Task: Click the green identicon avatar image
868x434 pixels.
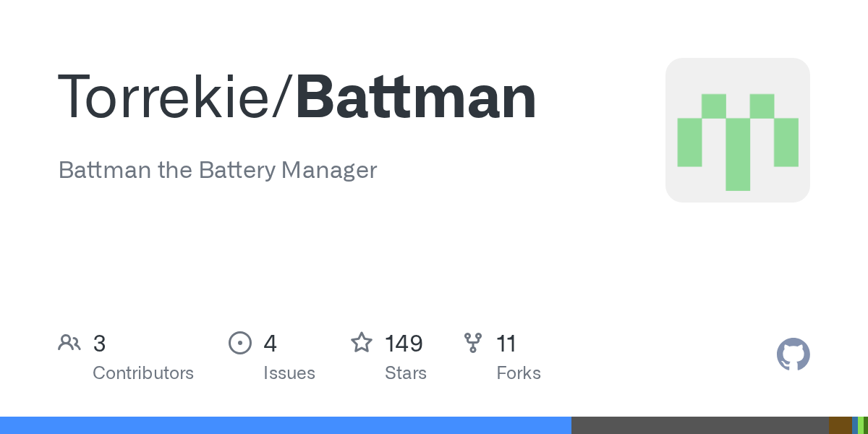Action: pyautogui.click(x=737, y=130)
